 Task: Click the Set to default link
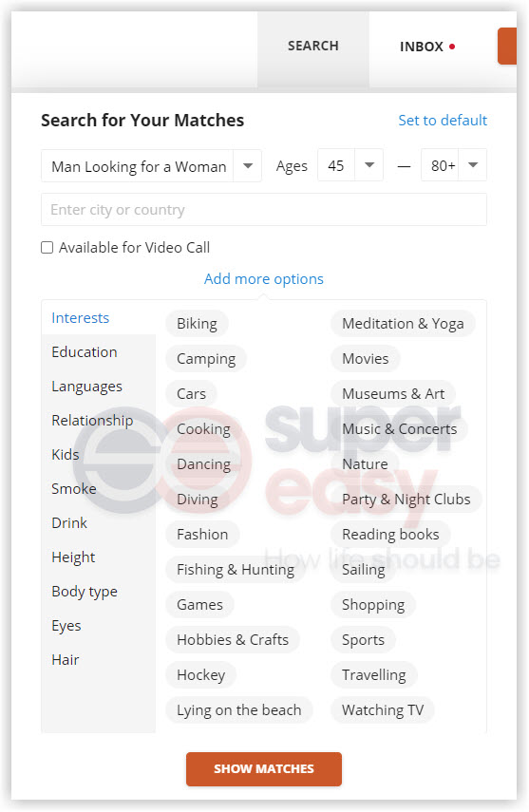(443, 121)
